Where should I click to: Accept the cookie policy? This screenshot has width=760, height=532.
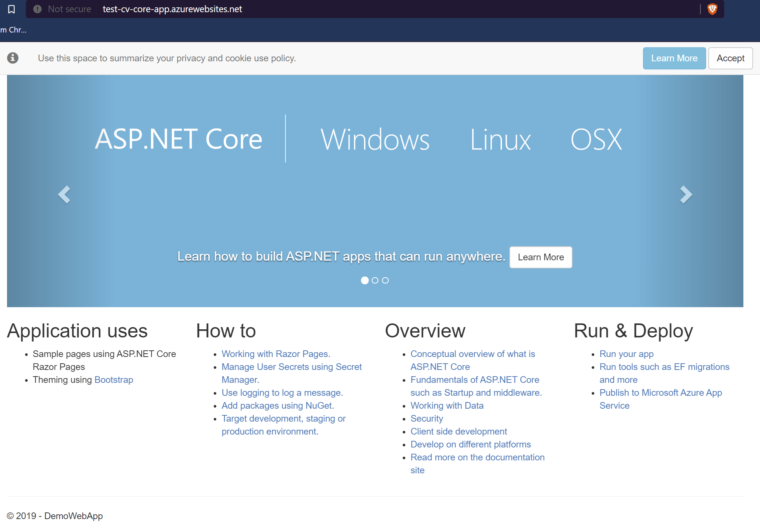tap(730, 58)
